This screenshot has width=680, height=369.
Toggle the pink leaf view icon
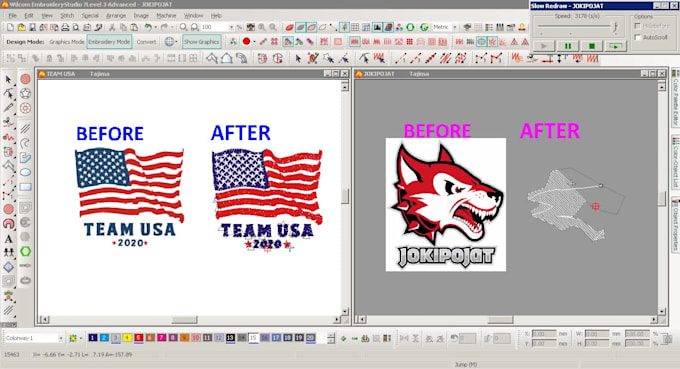pyautogui.click(x=312, y=27)
